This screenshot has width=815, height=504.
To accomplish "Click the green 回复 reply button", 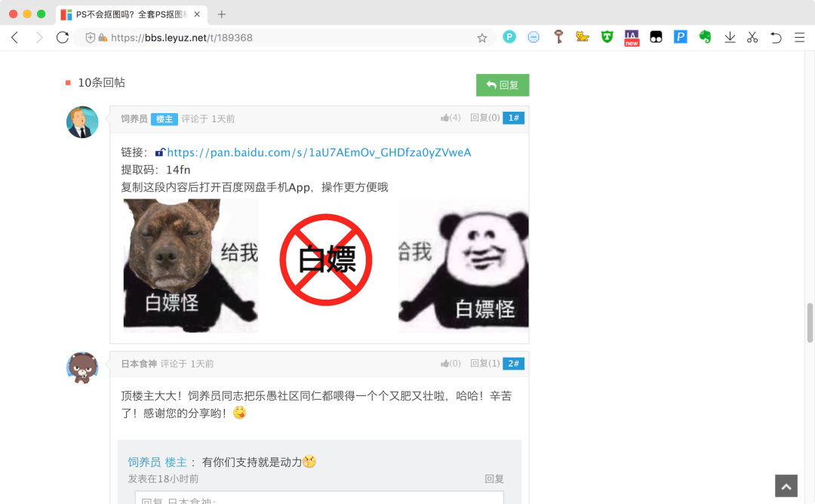I will pyautogui.click(x=503, y=85).
